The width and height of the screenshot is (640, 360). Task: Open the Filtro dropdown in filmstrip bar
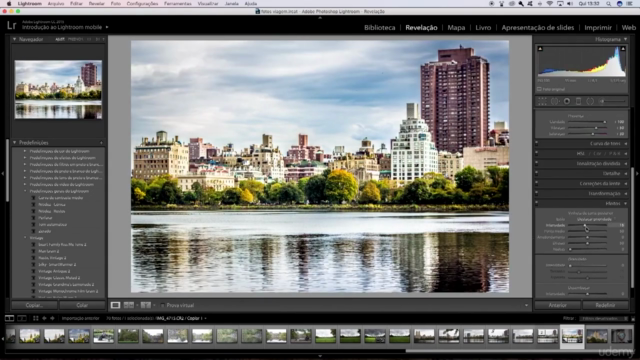point(605,318)
